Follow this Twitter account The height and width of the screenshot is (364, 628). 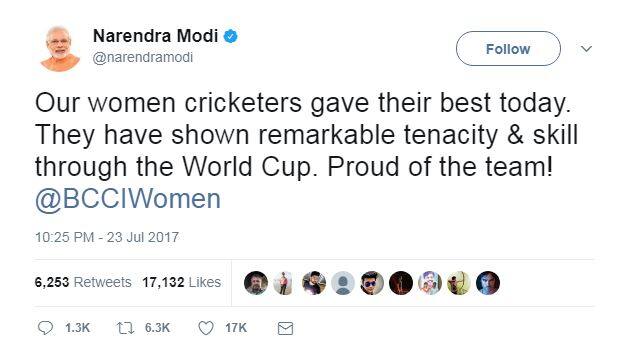click(508, 49)
